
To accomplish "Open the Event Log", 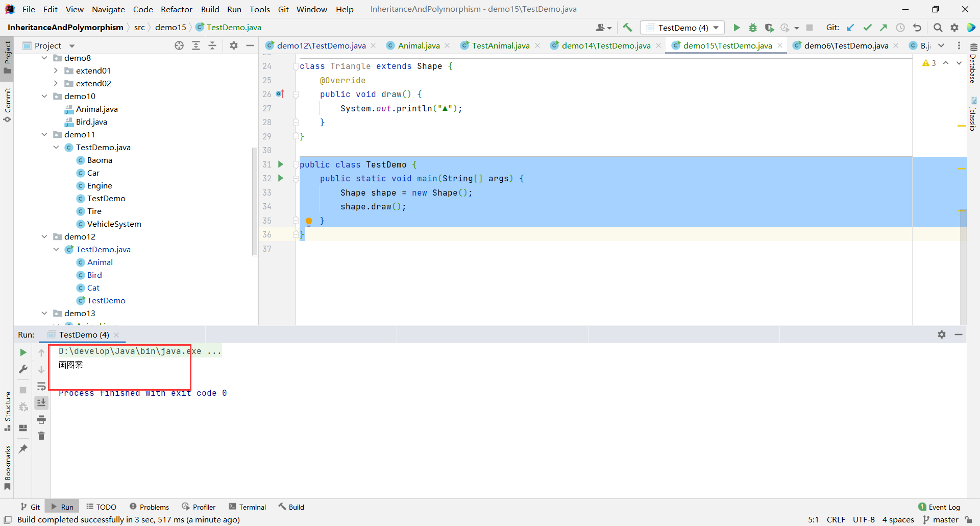I will pos(939,507).
